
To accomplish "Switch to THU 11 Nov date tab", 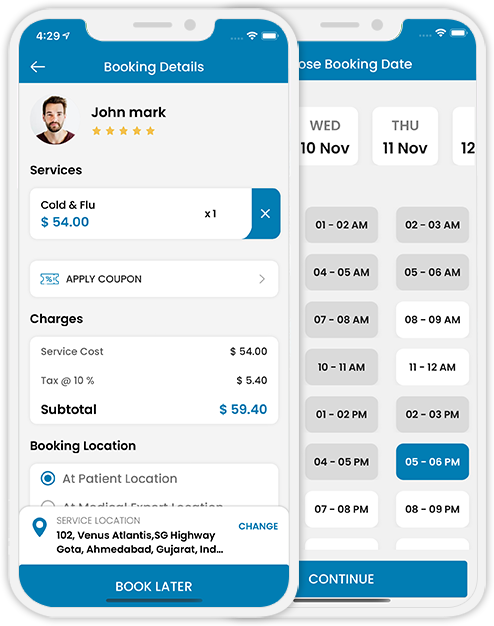I will click(405, 136).
